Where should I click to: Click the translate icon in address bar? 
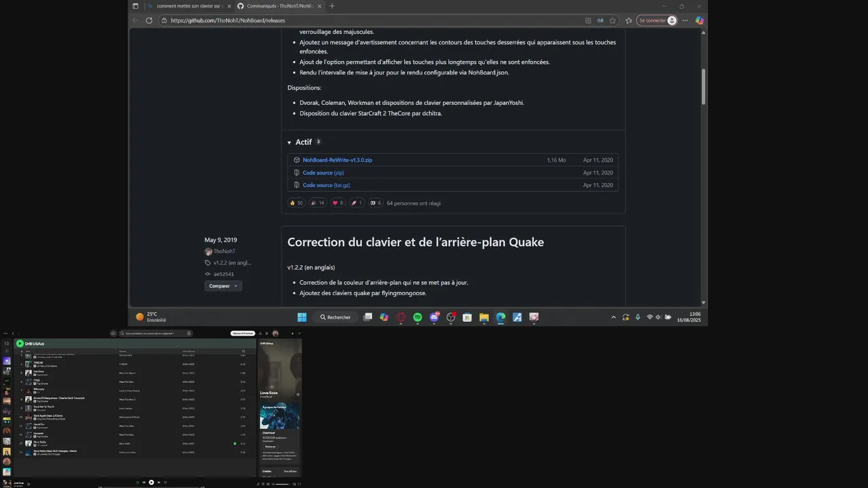point(600,20)
